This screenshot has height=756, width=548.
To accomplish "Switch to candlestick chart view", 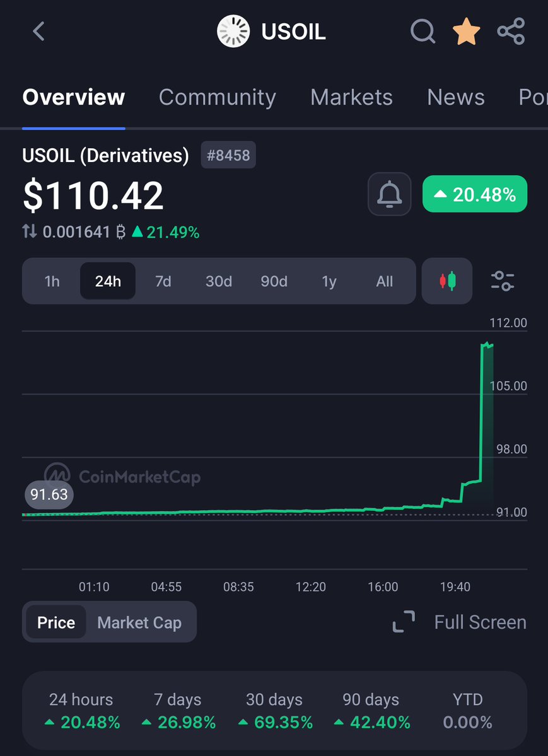I will [x=446, y=281].
